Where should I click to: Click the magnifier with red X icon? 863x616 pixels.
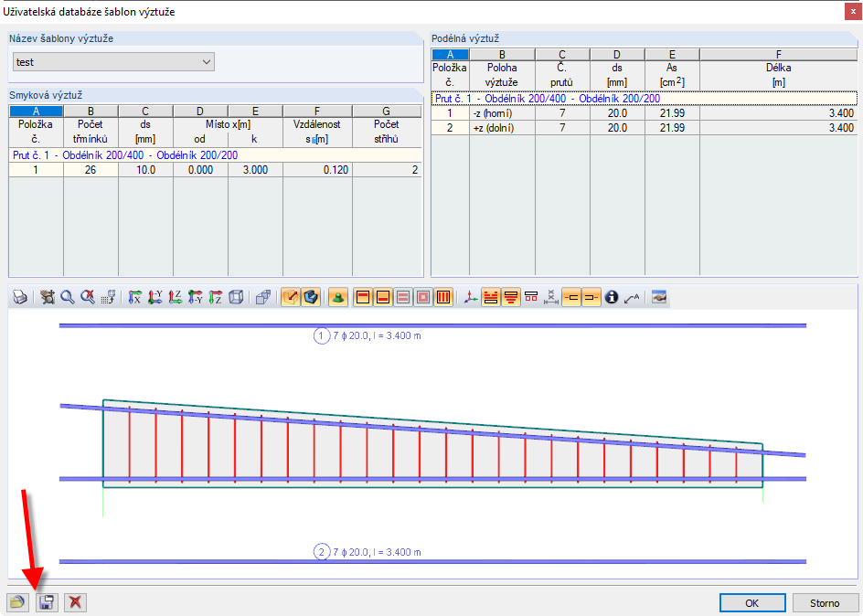[x=87, y=298]
